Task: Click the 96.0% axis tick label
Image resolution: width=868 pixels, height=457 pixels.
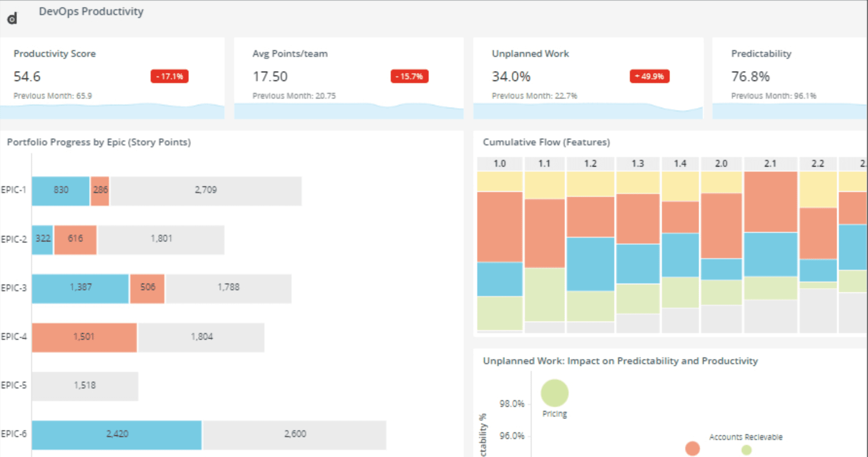Action: (512, 436)
